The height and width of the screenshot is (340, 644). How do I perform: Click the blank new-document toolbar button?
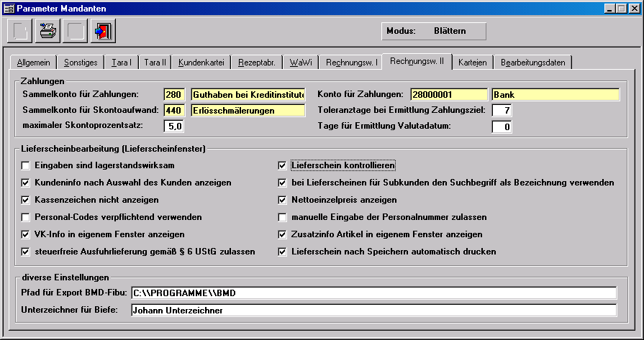pyautogui.click(x=19, y=32)
